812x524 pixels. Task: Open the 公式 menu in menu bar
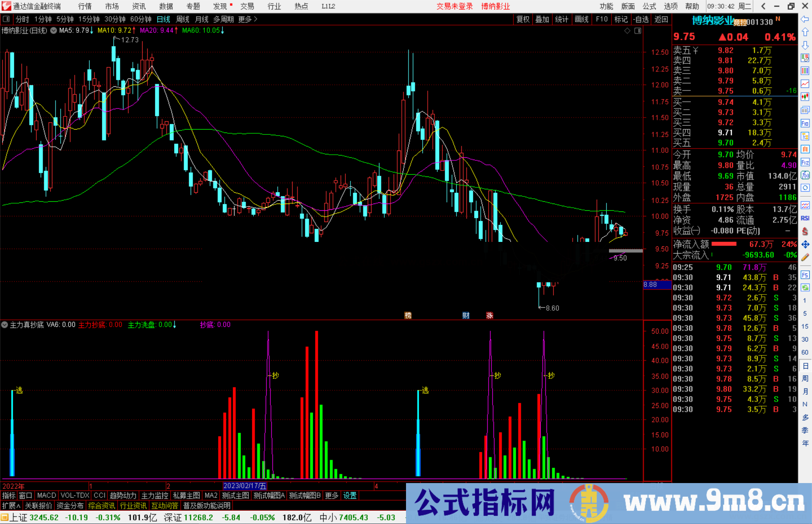(x=649, y=6)
